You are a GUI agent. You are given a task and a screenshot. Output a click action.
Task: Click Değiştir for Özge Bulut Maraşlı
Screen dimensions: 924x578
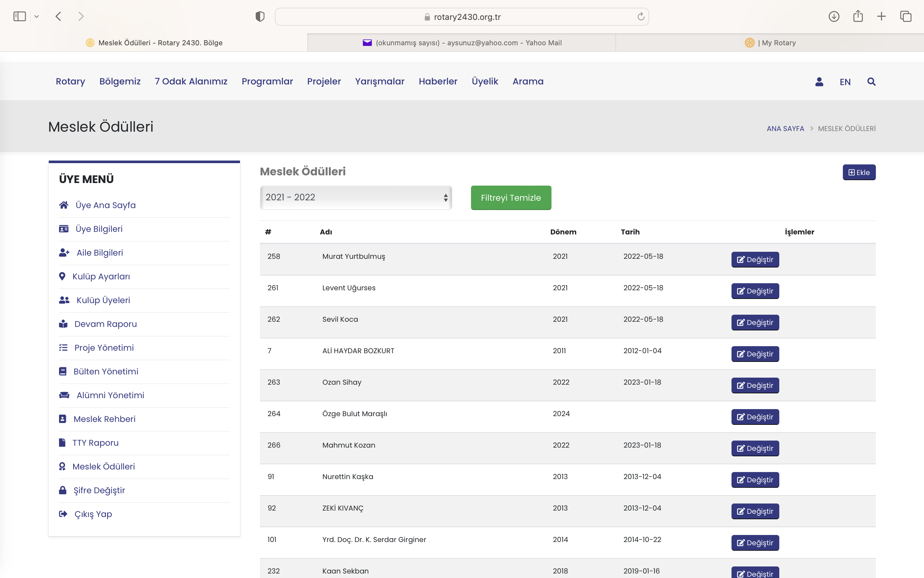(755, 417)
